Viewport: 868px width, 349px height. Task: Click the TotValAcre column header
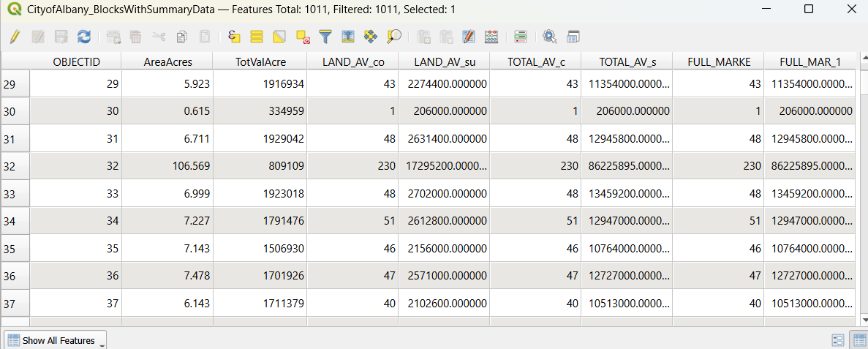(260, 62)
